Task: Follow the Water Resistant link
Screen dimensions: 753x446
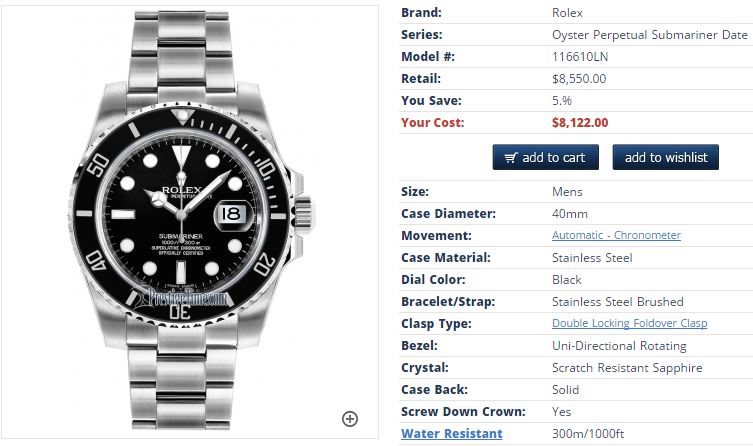Action: click(x=451, y=433)
